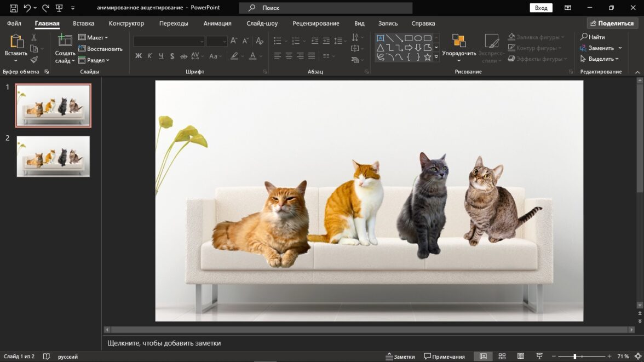The height and width of the screenshot is (362, 644).
Task: Switch to Reading view icon
Action: click(521, 357)
